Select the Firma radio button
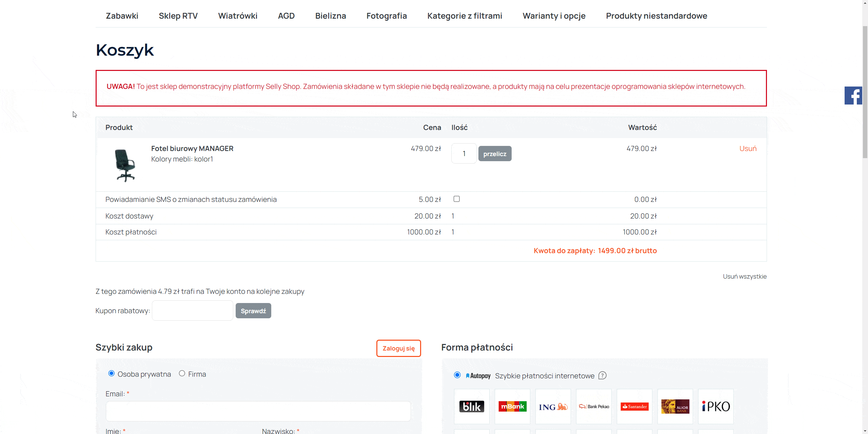The height and width of the screenshot is (434, 868). (182, 374)
